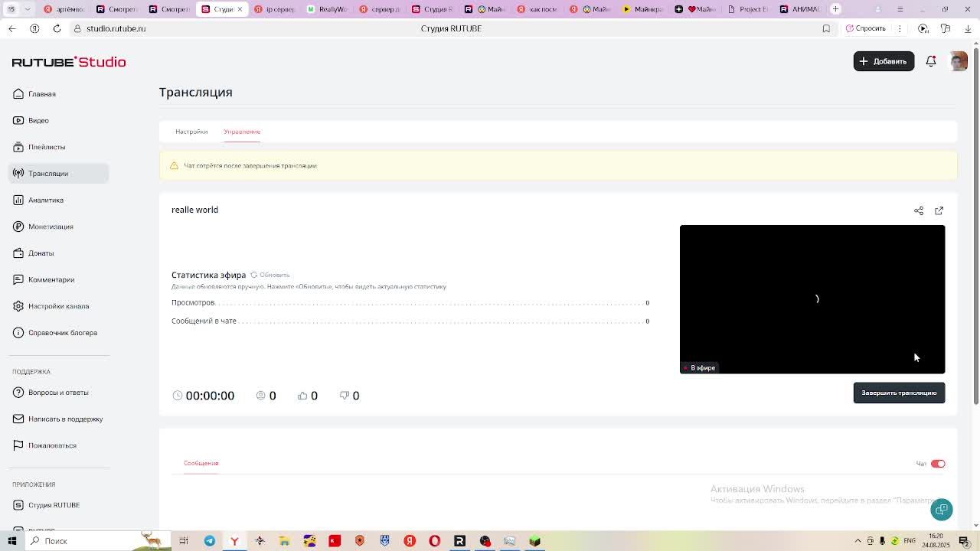
Task: Close the active Студия RUTUBE tab
Action: click(x=240, y=9)
